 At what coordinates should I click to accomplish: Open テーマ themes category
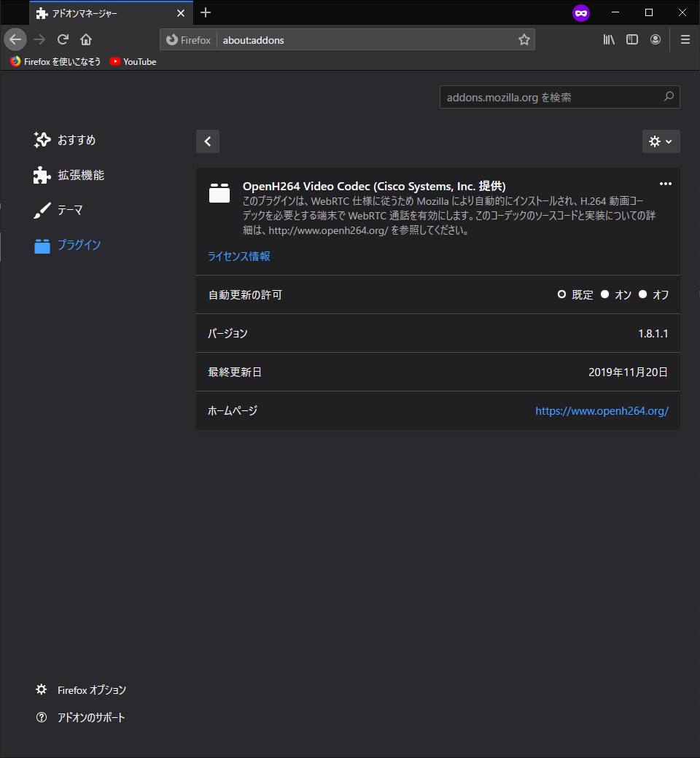58,210
